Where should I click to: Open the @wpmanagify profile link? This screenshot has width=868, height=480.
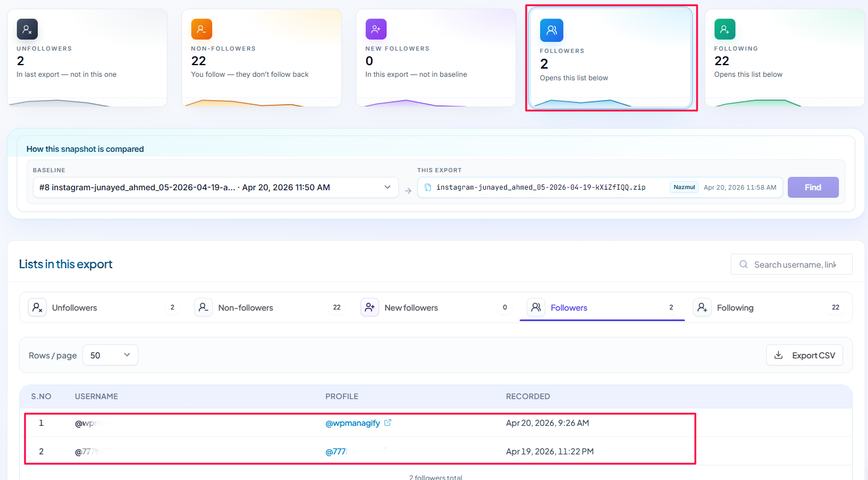352,423
